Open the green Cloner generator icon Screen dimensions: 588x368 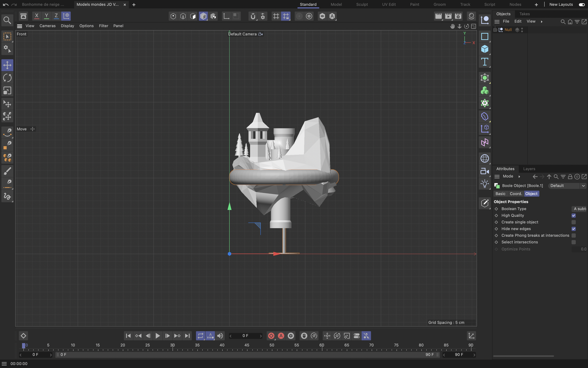(485, 91)
